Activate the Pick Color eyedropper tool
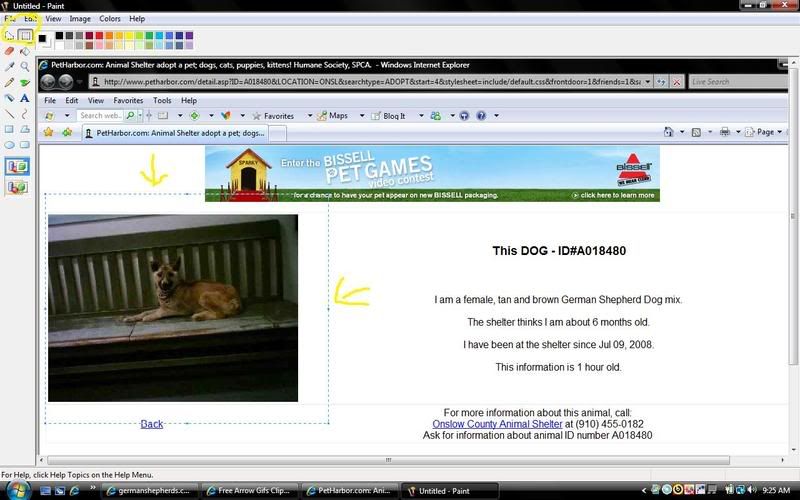This screenshot has height=500, width=800. click(9, 67)
